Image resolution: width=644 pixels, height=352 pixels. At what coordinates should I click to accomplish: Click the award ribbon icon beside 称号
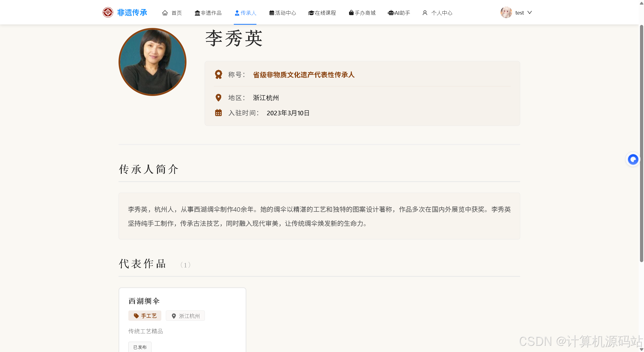click(x=218, y=75)
